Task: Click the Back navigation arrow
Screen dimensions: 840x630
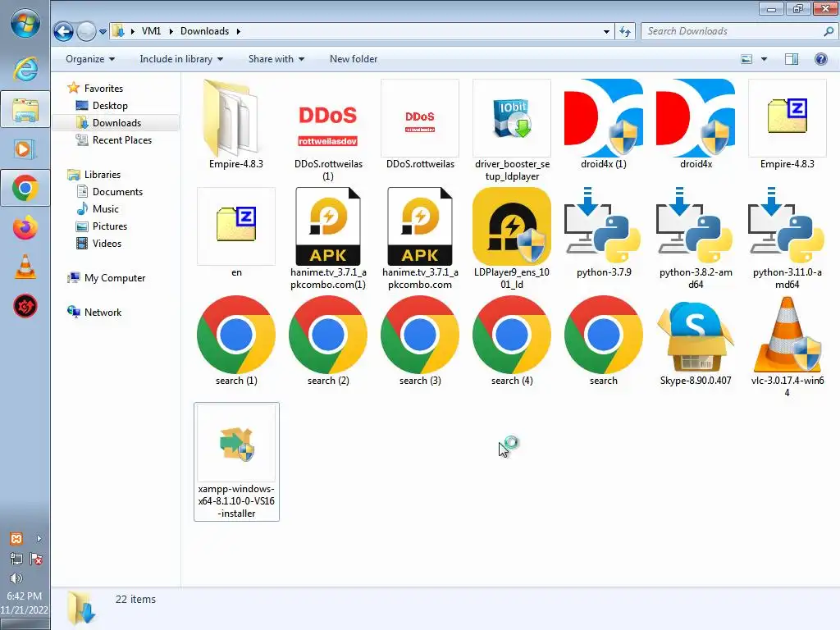Action: click(63, 32)
